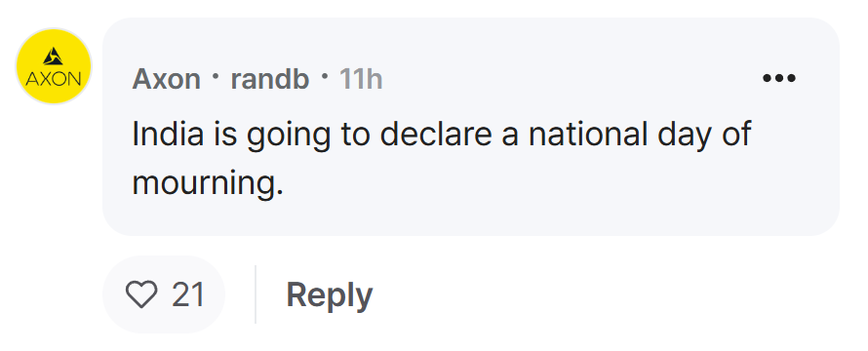The image size is (868, 351).
Task: Click the AXON wordmark inside the avatar
Action: click(x=53, y=80)
